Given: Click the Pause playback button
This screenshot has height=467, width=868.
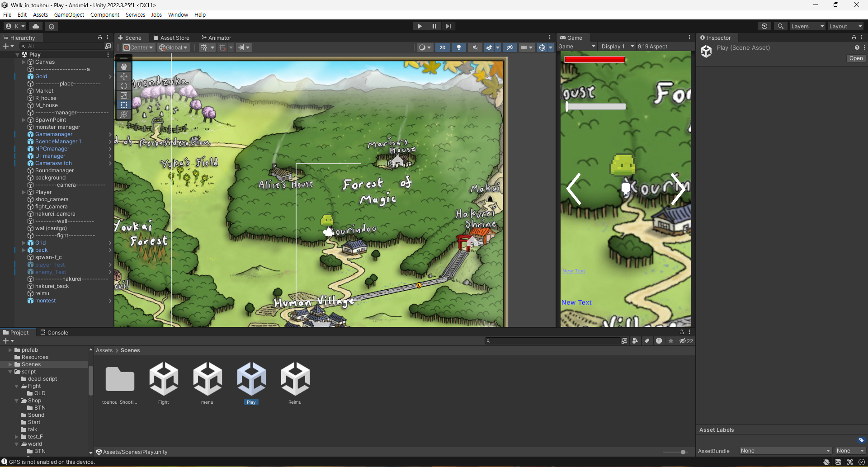Looking at the screenshot, I should pos(434,26).
